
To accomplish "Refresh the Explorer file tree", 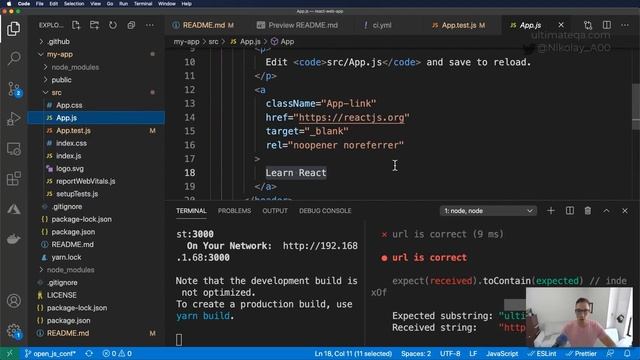I will [x=113, y=25].
